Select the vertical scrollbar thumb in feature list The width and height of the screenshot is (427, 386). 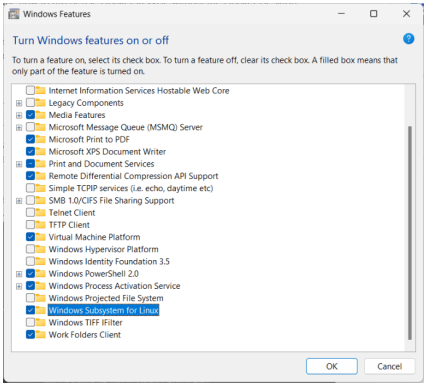410,233
